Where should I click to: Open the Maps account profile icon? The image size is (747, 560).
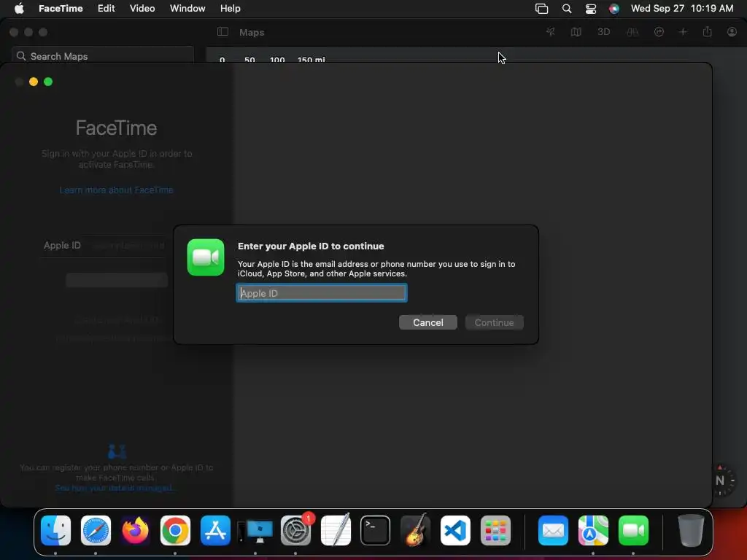(x=732, y=32)
